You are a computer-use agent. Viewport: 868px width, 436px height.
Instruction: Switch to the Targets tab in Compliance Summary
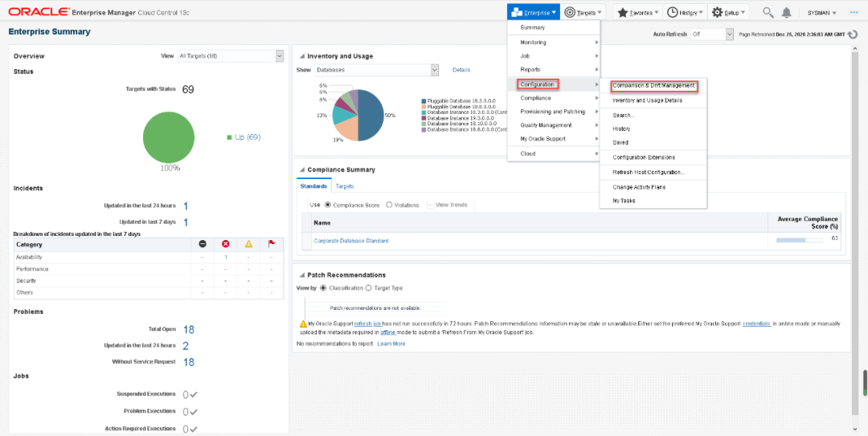(345, 185)
